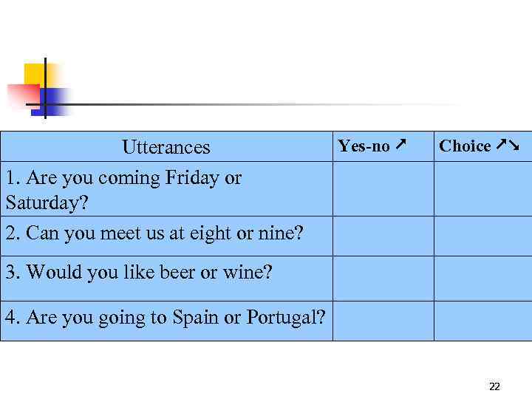Viewport: 532px width, 399px height.
Task: Click the empty Yes-no cell for utterance 1
Action: [x=383, y=188]
